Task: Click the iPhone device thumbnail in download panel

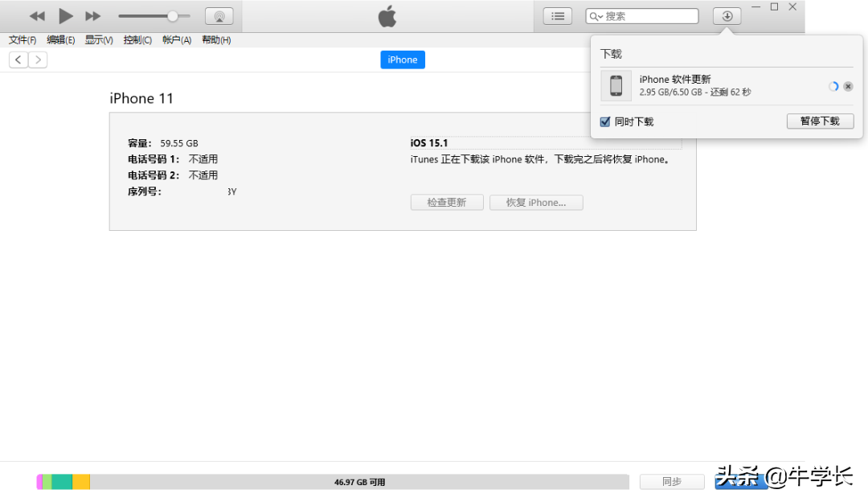Action: click(616, 85)
